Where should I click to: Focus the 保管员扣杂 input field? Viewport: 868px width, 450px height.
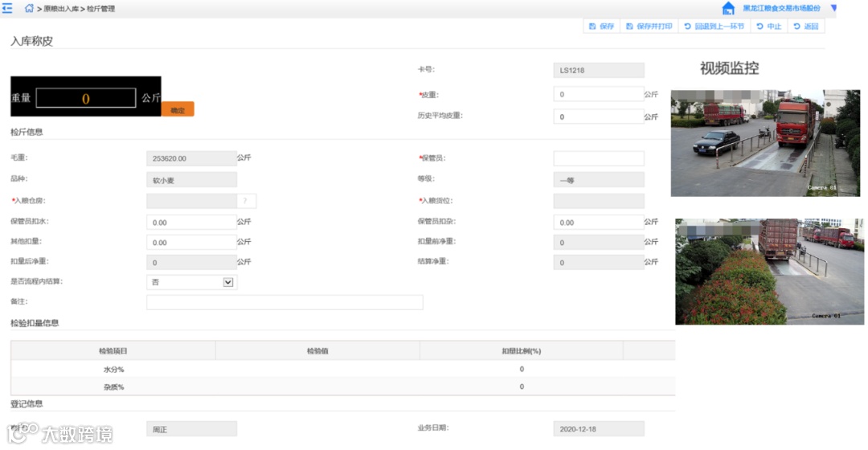coord(599,222)
